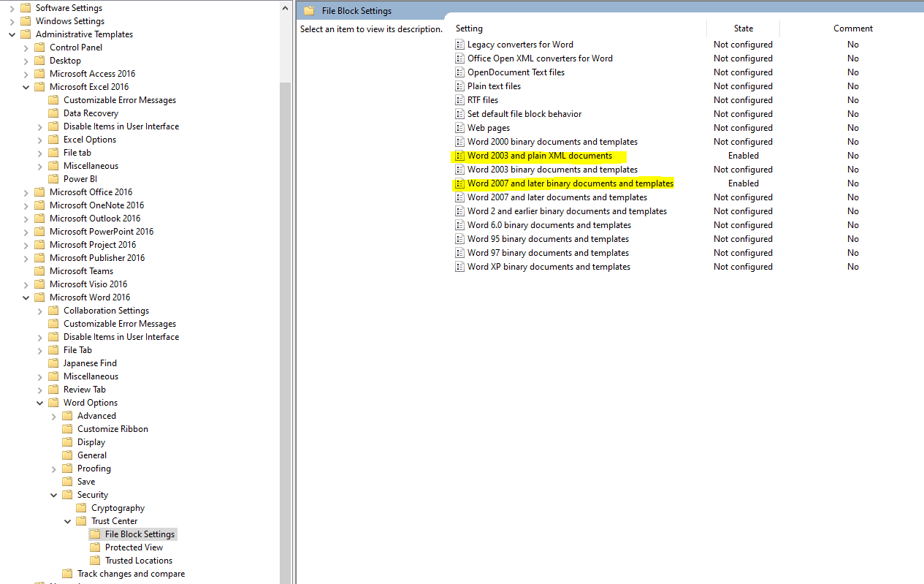
Task: Click the Japanese Find folder icon
Action: click(x=53, y=363)
